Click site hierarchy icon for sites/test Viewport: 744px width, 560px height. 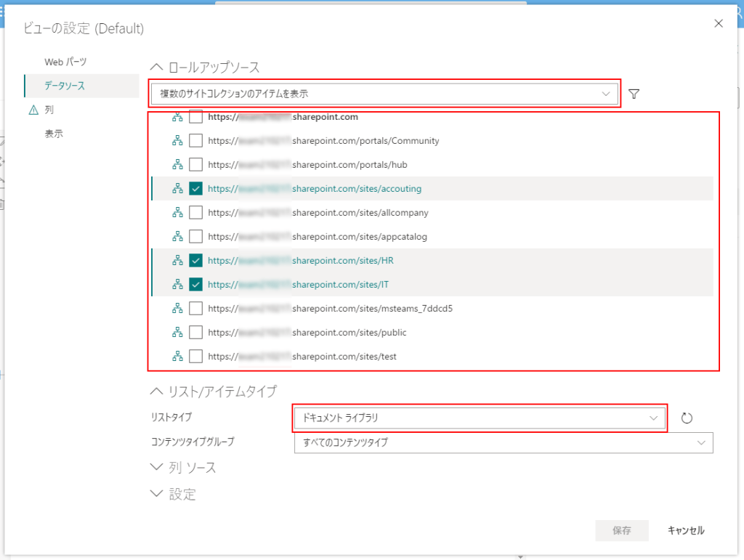pos(177,356)
